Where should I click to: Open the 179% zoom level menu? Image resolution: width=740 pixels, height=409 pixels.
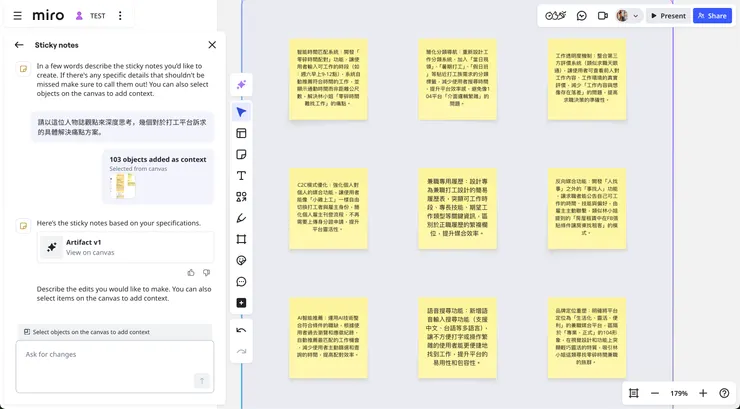coord(679,393)
